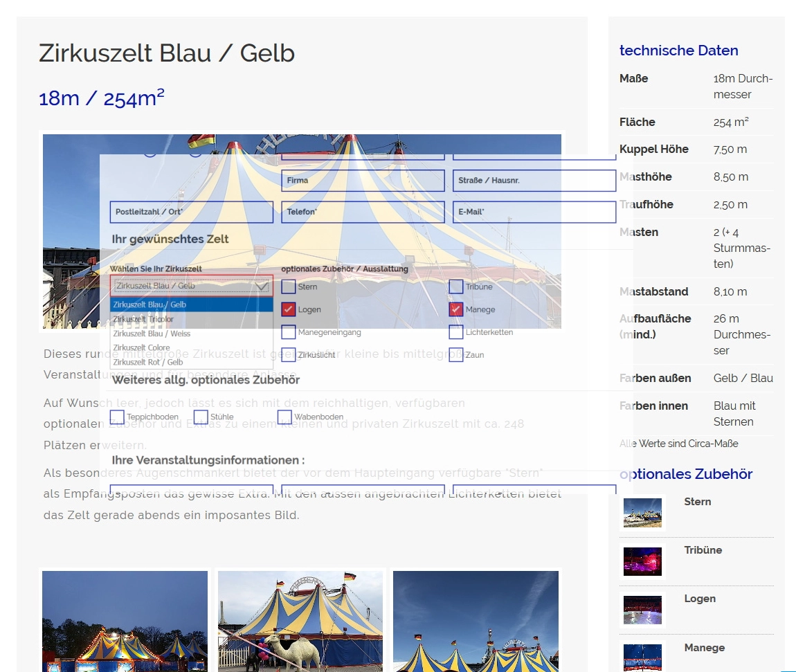
Task: Check the Zaun checkbox
Action: [456, 355]
